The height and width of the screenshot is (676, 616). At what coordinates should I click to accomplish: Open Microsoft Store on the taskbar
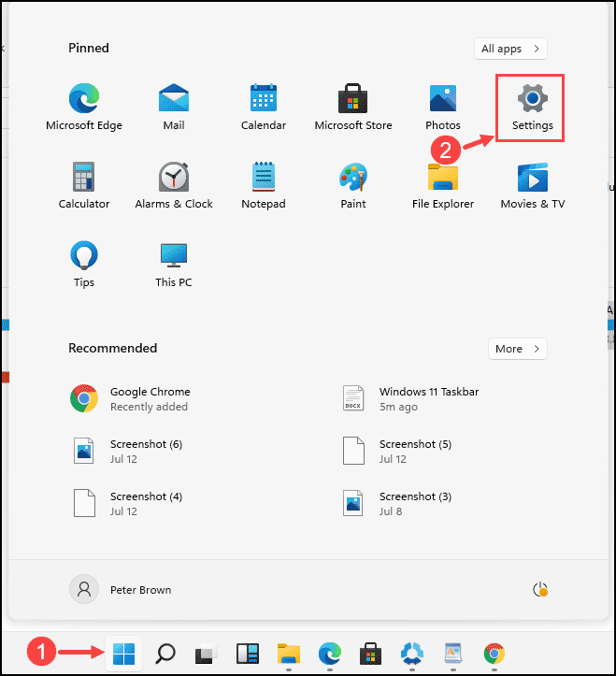[x=370, y=654]
